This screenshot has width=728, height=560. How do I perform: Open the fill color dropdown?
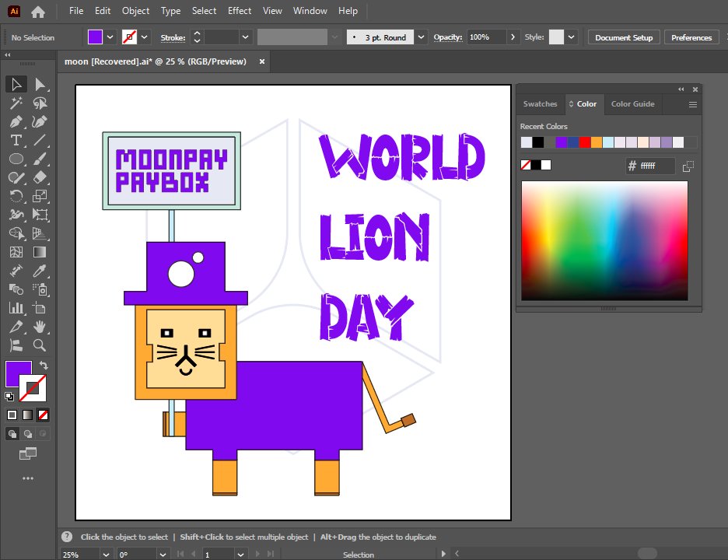click(x=110, y=37)
